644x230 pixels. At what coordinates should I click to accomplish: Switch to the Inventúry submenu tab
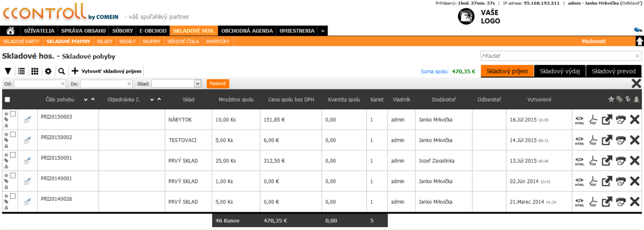[217, 42]
